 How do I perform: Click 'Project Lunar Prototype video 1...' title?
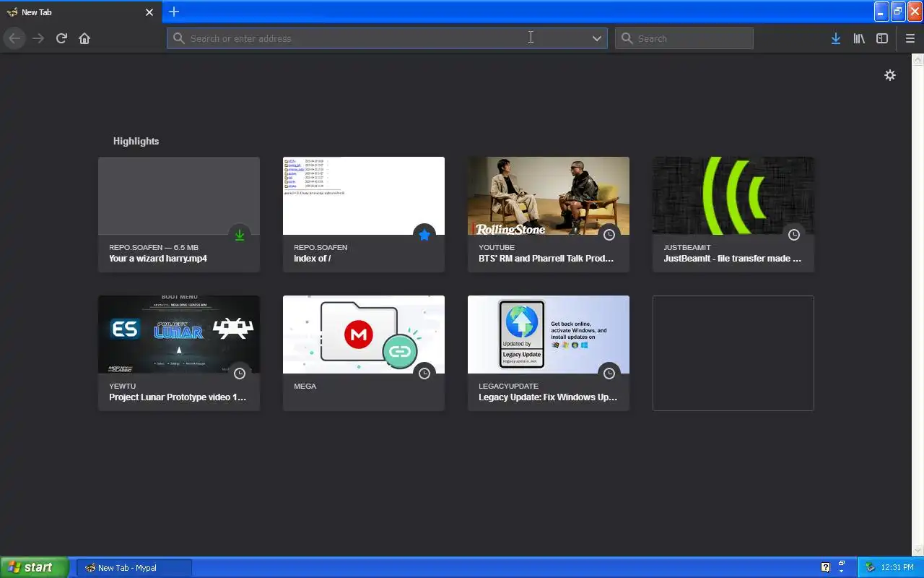(178, 397)
